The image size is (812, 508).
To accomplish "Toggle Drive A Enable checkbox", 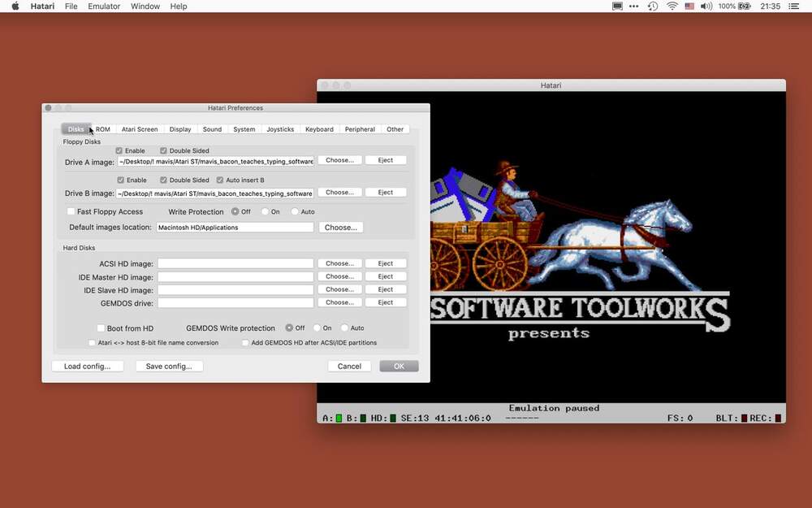I will coord(119,151).
